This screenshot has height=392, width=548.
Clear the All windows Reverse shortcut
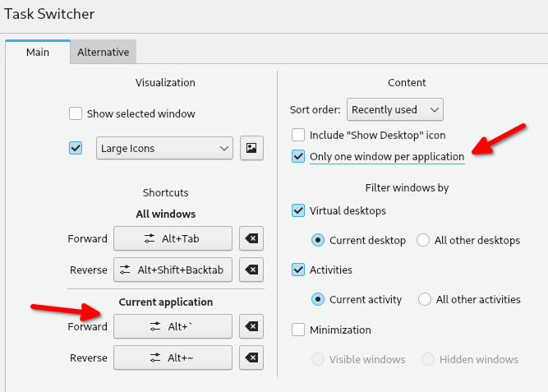coord(251,270)
